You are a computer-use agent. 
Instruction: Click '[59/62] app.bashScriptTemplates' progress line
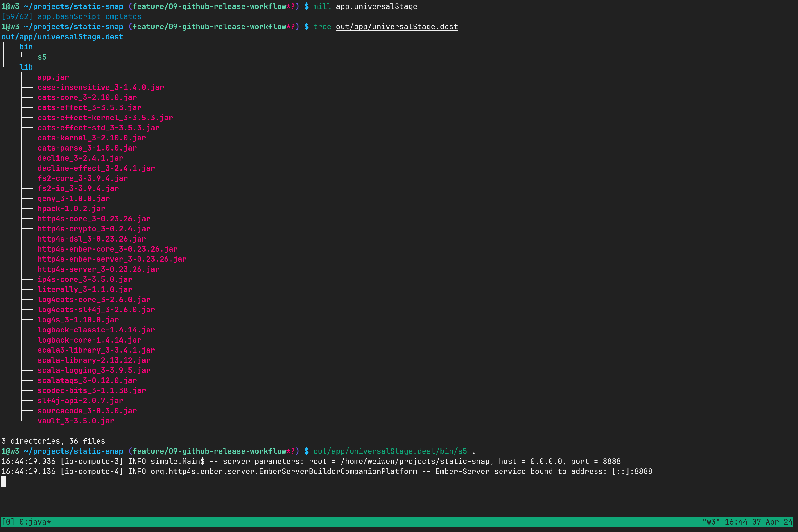71,16
